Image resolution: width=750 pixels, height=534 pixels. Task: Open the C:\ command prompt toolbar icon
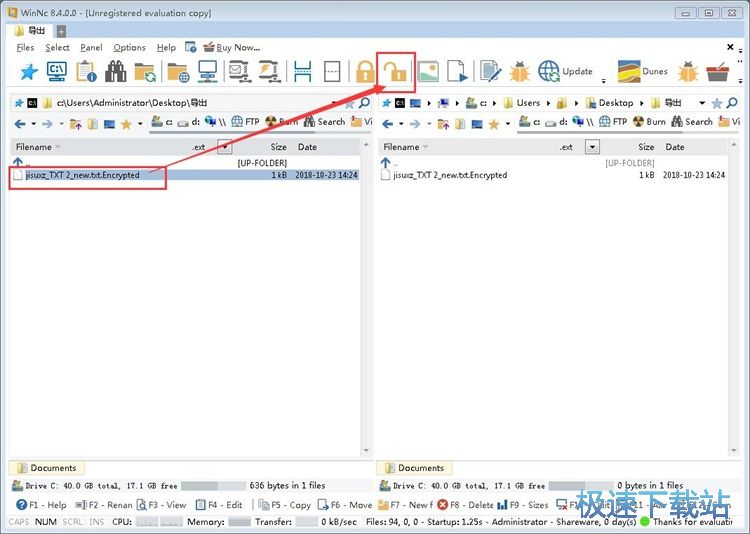[57, 71]
